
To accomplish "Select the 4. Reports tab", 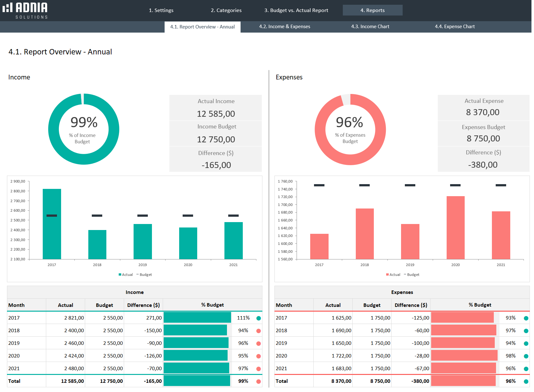I will (x=373, y=10).
